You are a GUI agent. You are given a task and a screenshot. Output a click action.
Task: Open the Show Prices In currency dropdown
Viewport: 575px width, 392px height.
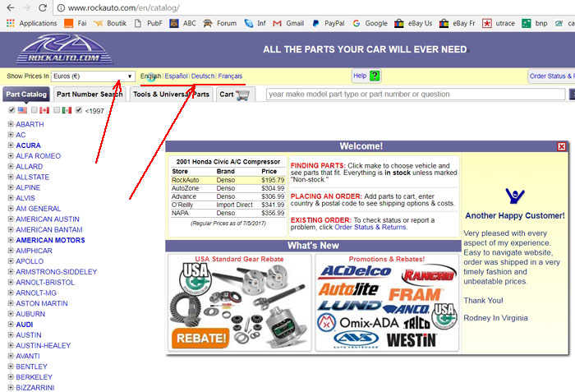(x=93, y=76)
